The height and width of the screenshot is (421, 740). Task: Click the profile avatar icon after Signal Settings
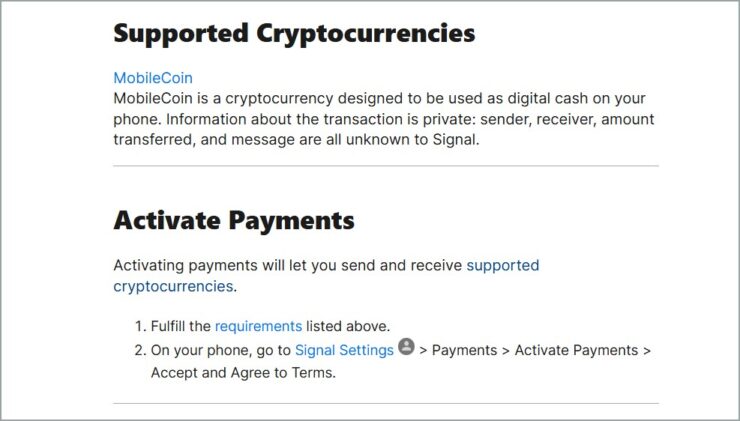point(406,346)
